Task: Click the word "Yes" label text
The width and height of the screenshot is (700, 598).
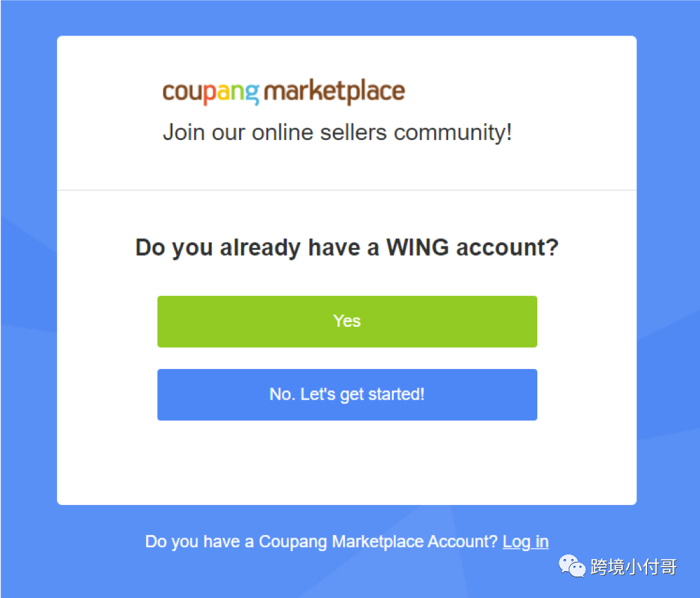Action: click(x=347, y=321)
